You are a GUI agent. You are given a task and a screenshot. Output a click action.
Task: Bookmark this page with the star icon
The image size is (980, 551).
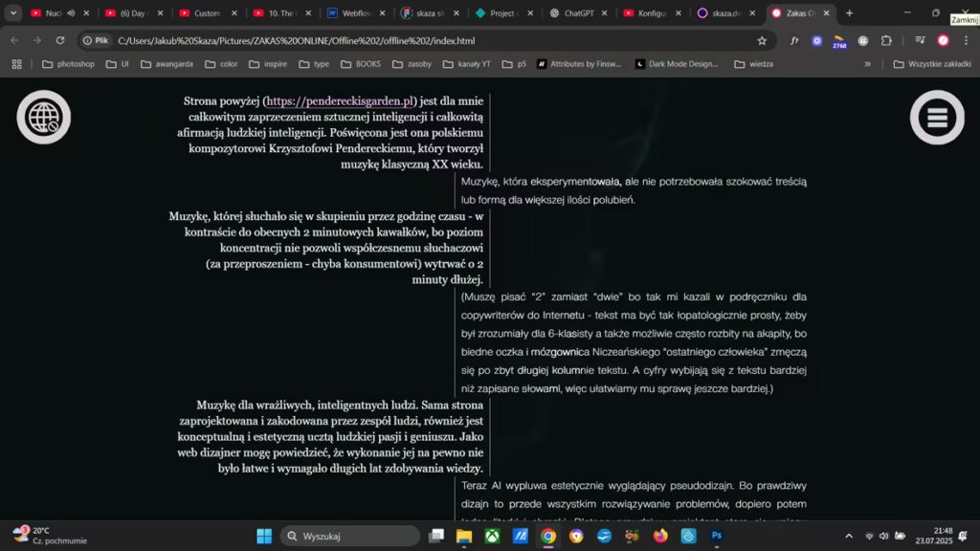(x=762, y=41)
